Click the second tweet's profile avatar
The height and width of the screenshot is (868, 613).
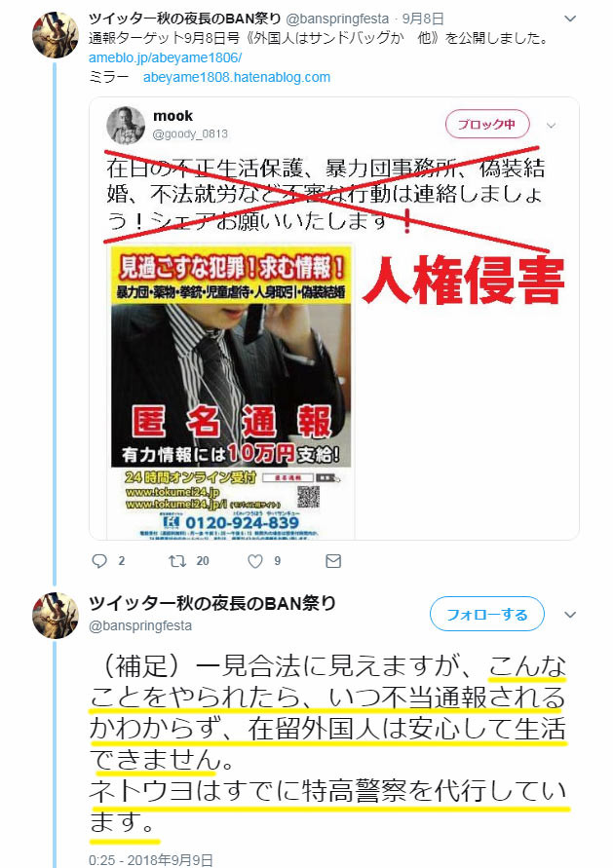click(x=56, y=615)
